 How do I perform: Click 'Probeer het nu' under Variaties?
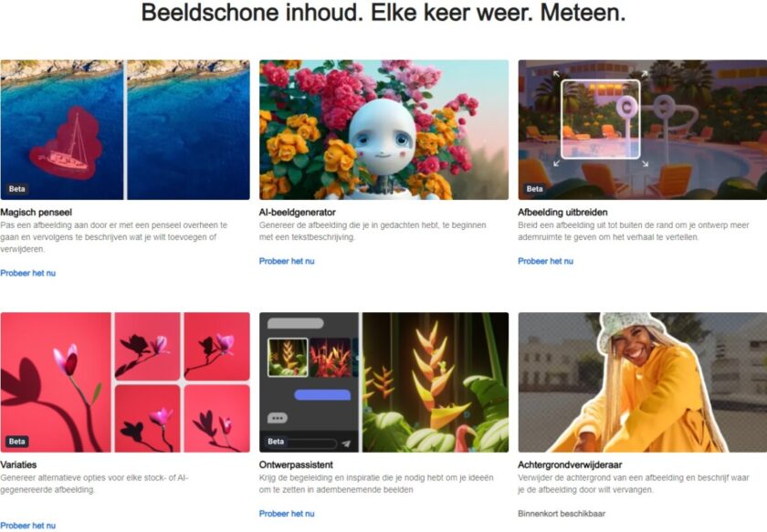(28, 526)
